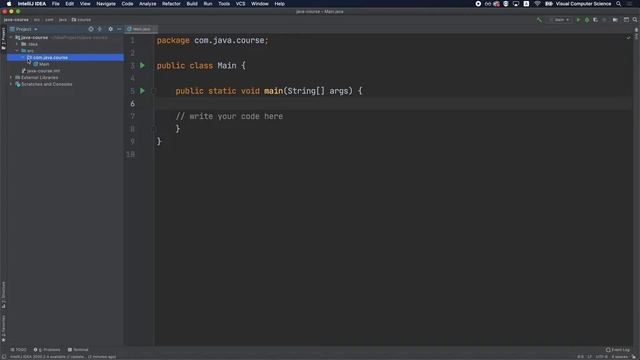Click the Build project hammer icon
This screenshot has width=640, height=360.
point(540,20)
